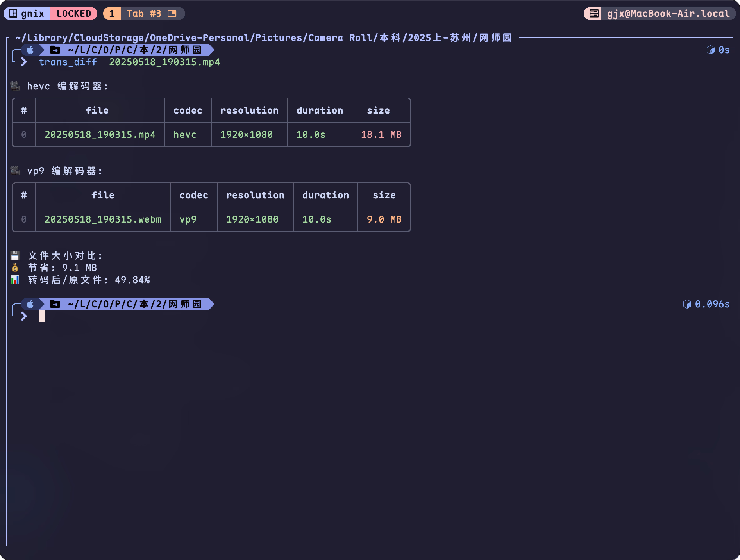Select Tab #3 in the tab bar

coord(143,14)
